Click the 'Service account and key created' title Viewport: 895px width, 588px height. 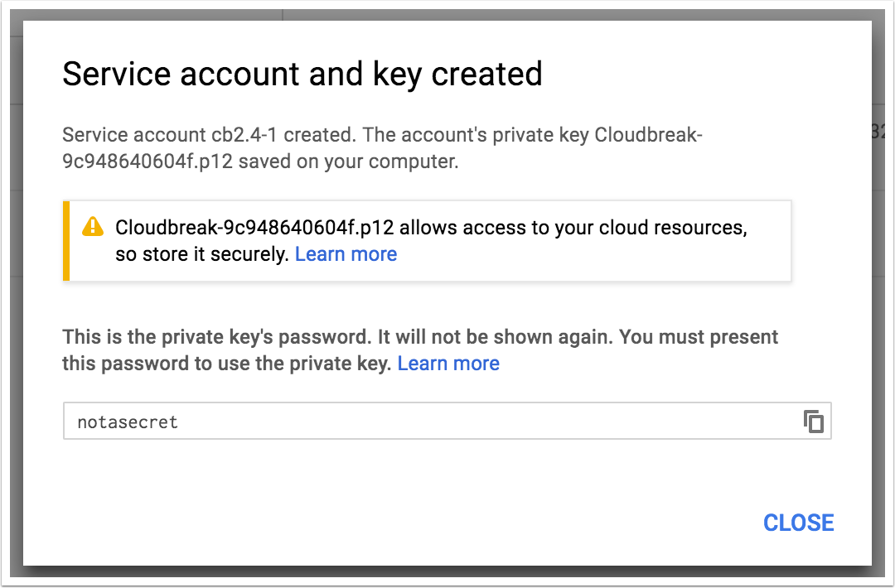coord(302,74)
